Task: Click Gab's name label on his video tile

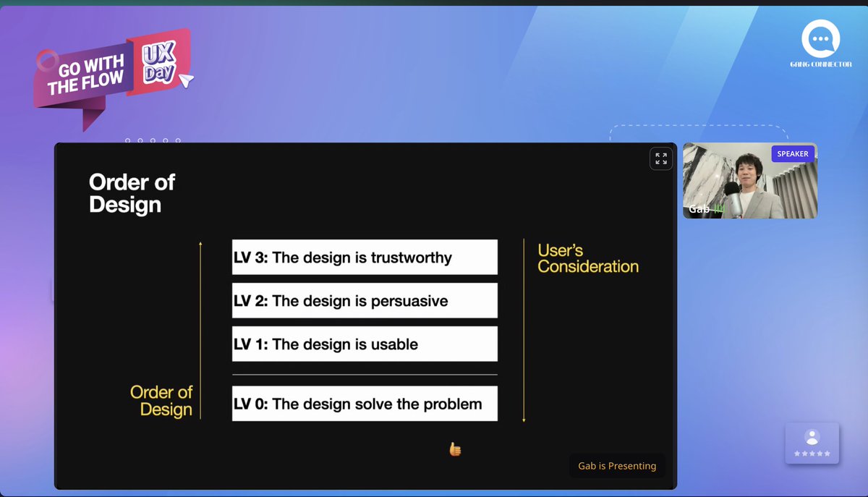Action: (700, 208)
